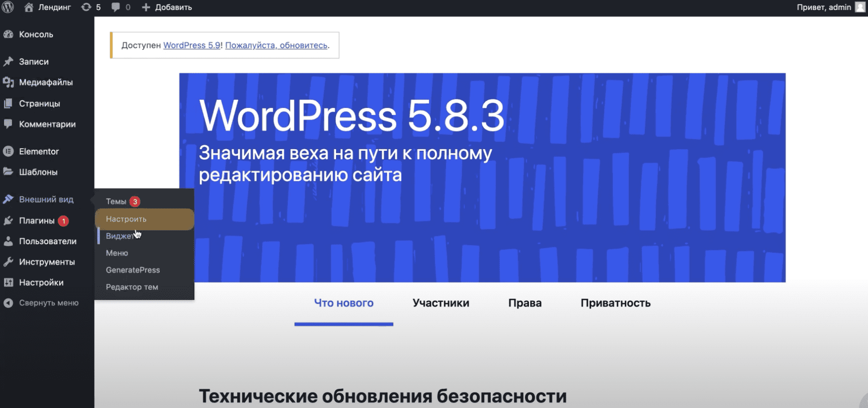Click Пожалуйста, обновитесь update link
Viewport: 868px width, 408px height.
click(x=276, y=45)
